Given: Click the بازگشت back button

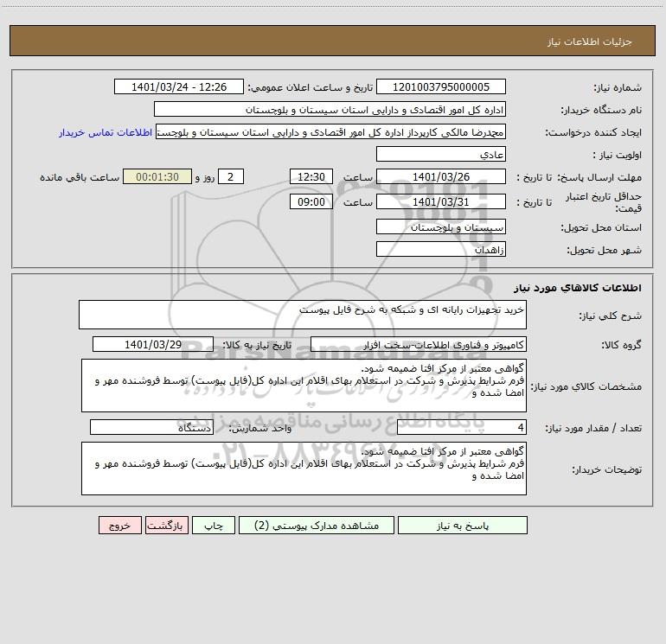Looking at the screenshot, I should click(x=166, y=525).
